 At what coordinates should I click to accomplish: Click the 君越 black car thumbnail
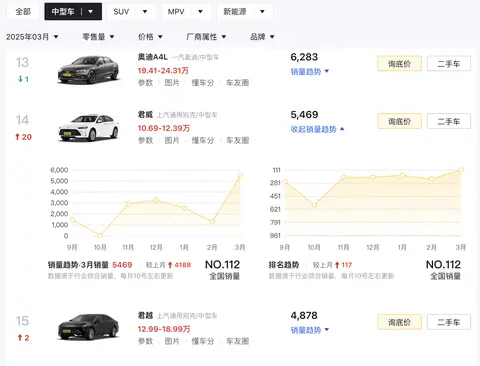[x=88, y=327]
